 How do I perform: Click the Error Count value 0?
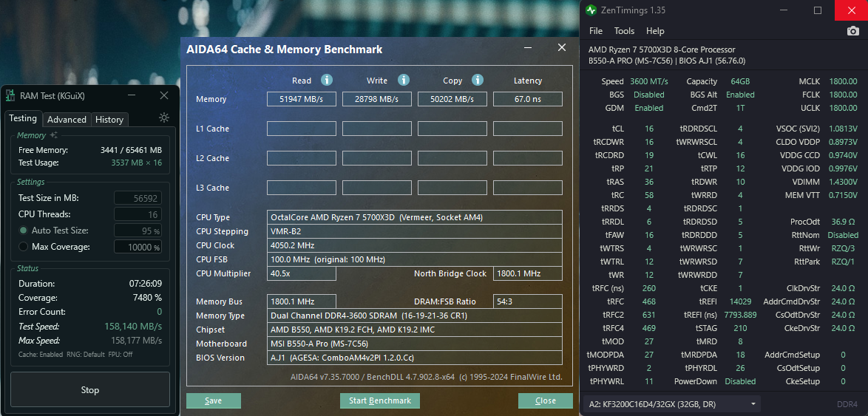click(x=160, y=312)
